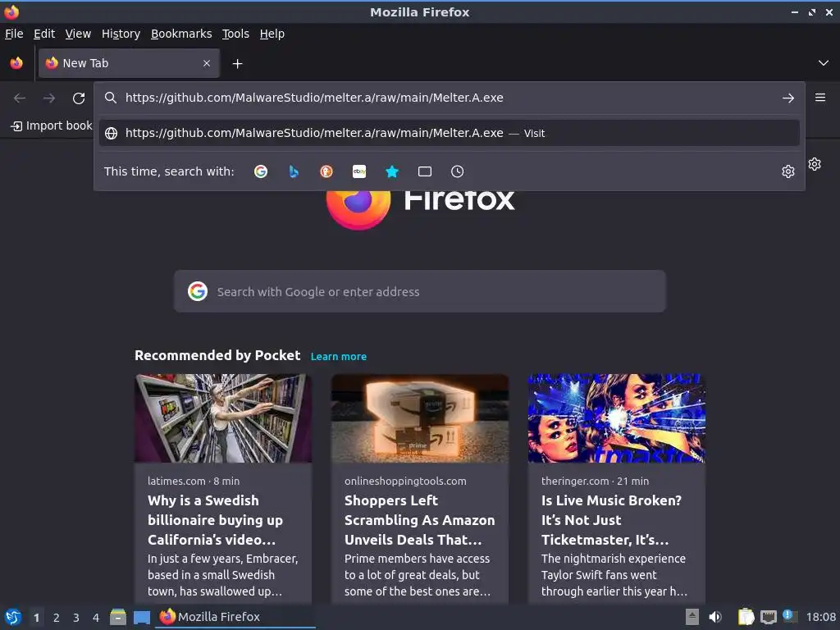Viewport: 840px width, 630px height.
Task: Open new tab personalize gear icon
Action: 815,164
